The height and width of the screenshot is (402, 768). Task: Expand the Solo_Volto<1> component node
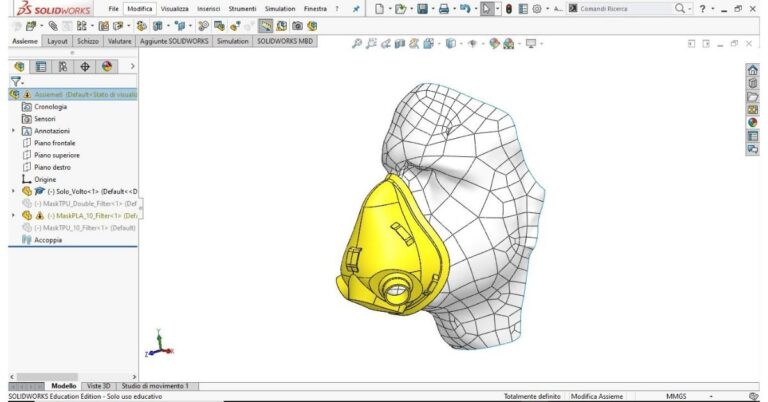coord(13,191)
